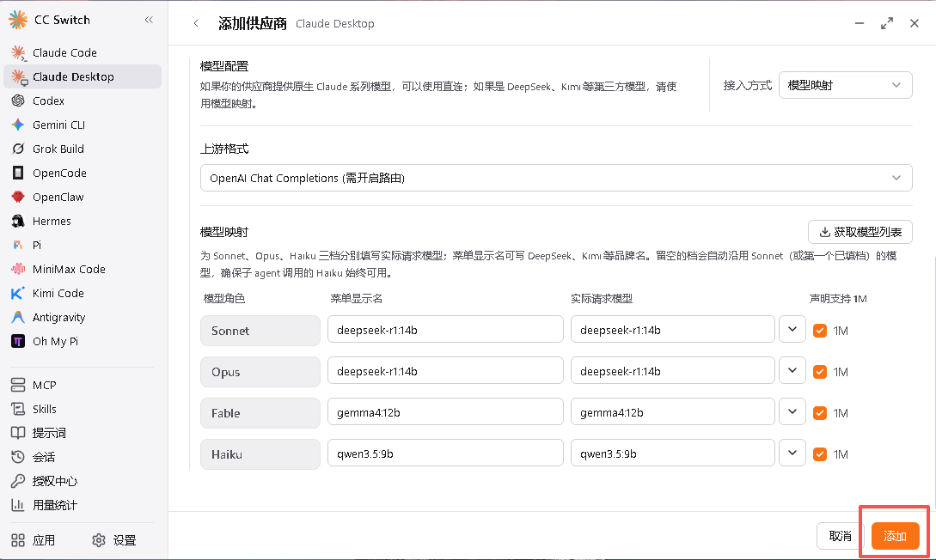Click the orange 添加 button
Viewport: 936px width, 560px height.
pyautogui.click(x=895, y=536)
